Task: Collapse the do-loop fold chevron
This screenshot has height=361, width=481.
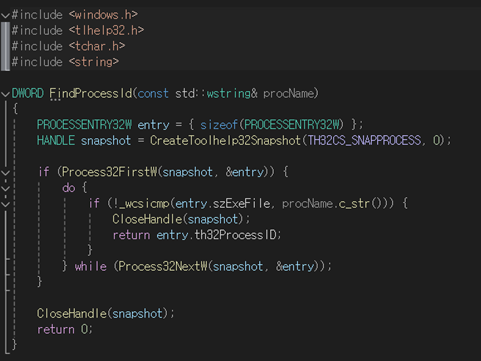Action: tap(5, 188)
